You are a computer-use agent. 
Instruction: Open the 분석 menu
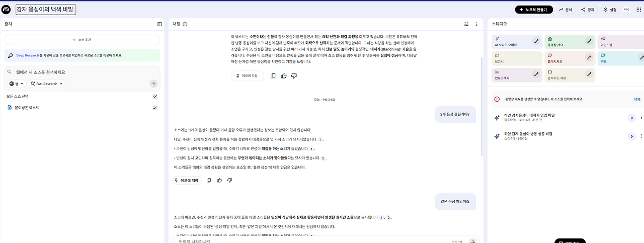(x=566, y=10)
